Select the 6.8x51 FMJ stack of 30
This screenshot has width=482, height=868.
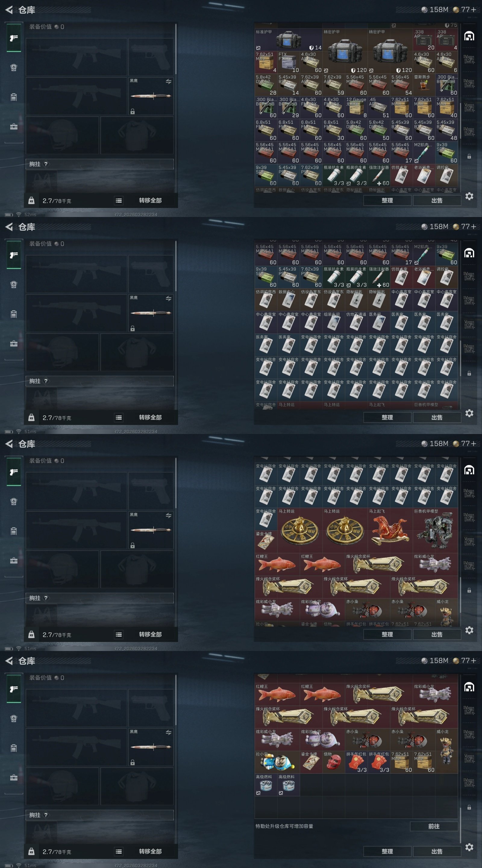pos(333,130)
